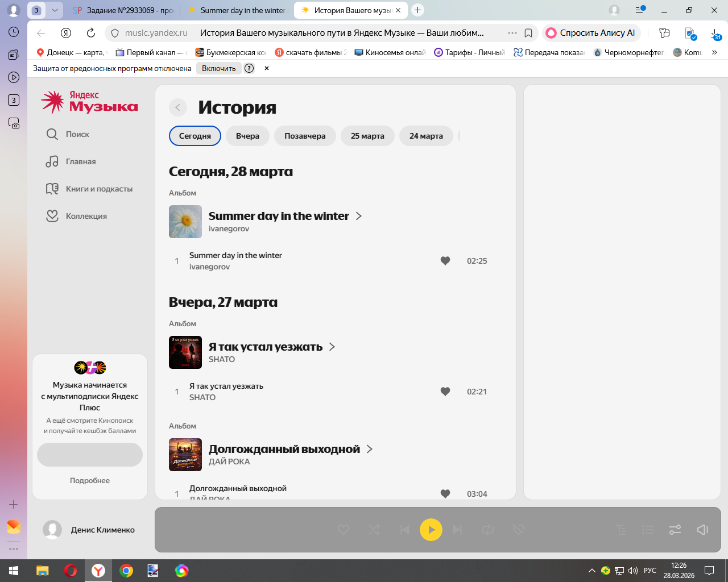728x582 pixels.
Task: Like the track Summer day in the winter
Action: click(x=445, y=261)
